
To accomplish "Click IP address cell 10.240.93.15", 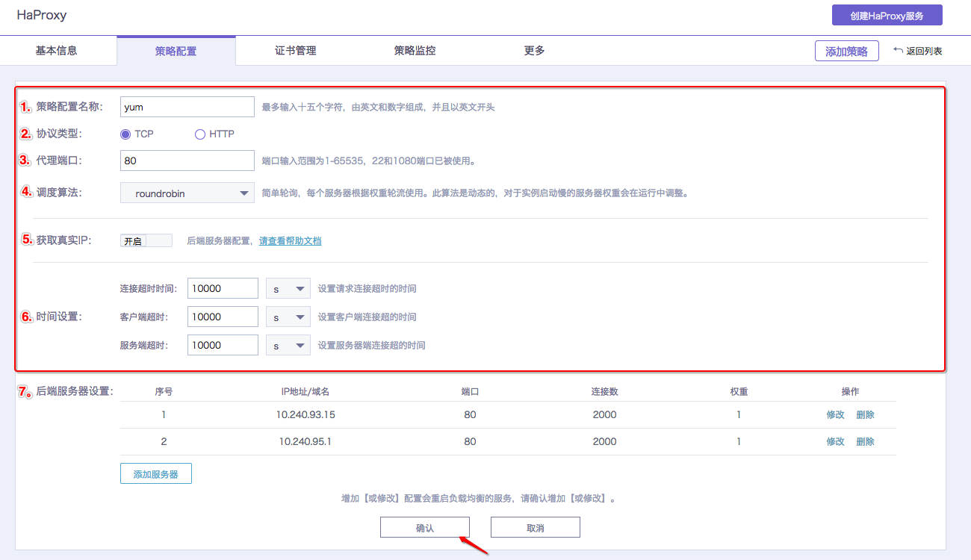I will coord(305,415).
